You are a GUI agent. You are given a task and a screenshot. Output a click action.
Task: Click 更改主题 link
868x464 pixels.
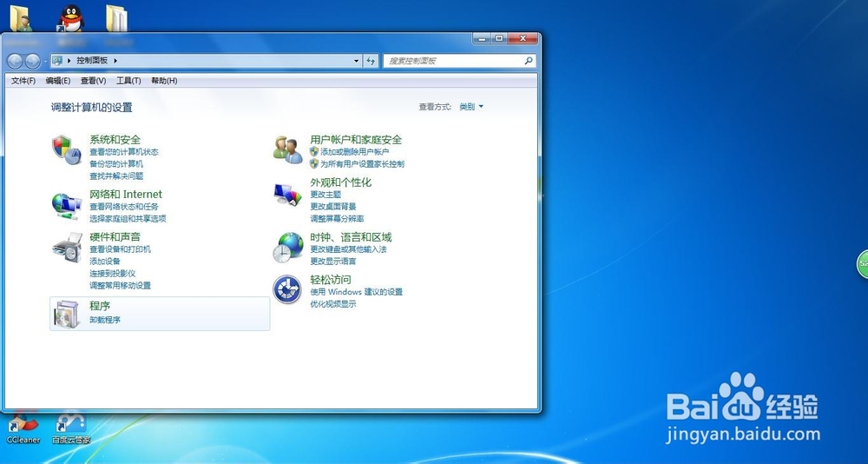(x=325, y=195)
